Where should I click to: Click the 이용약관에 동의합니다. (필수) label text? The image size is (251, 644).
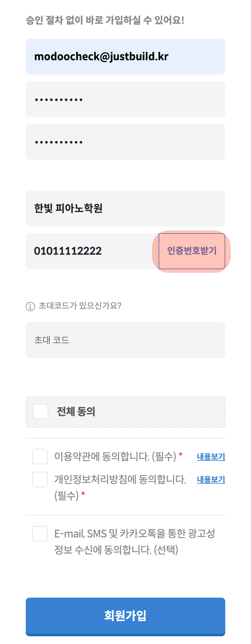115,457
